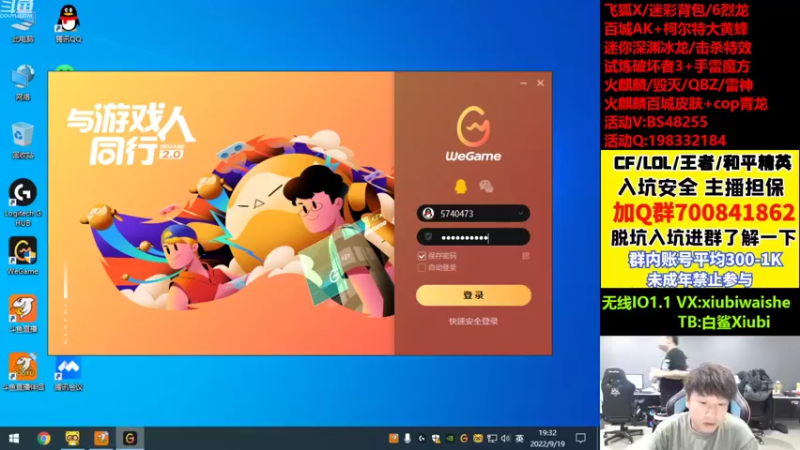Click into the password input field
Screen dimensions: 800x450
coord(473,237)
